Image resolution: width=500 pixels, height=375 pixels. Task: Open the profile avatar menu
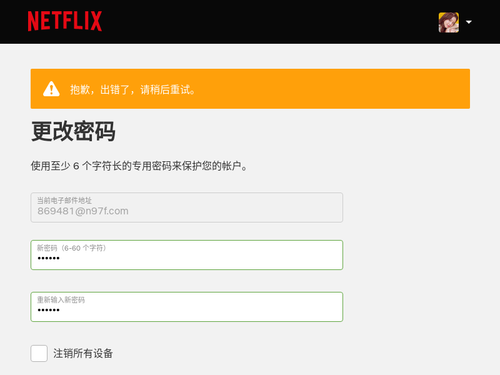[x=448, y=22]
